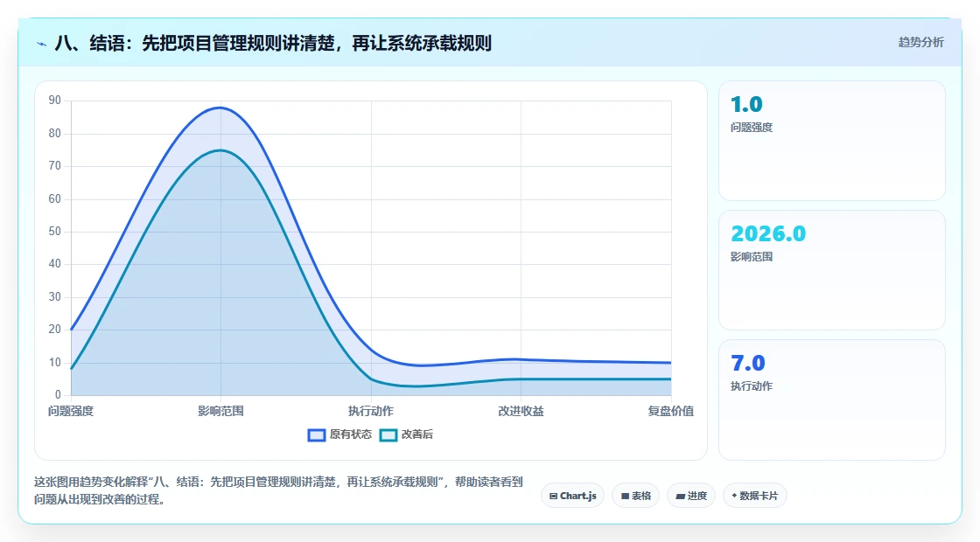Click the 7.0 value text

pos(747,363)
